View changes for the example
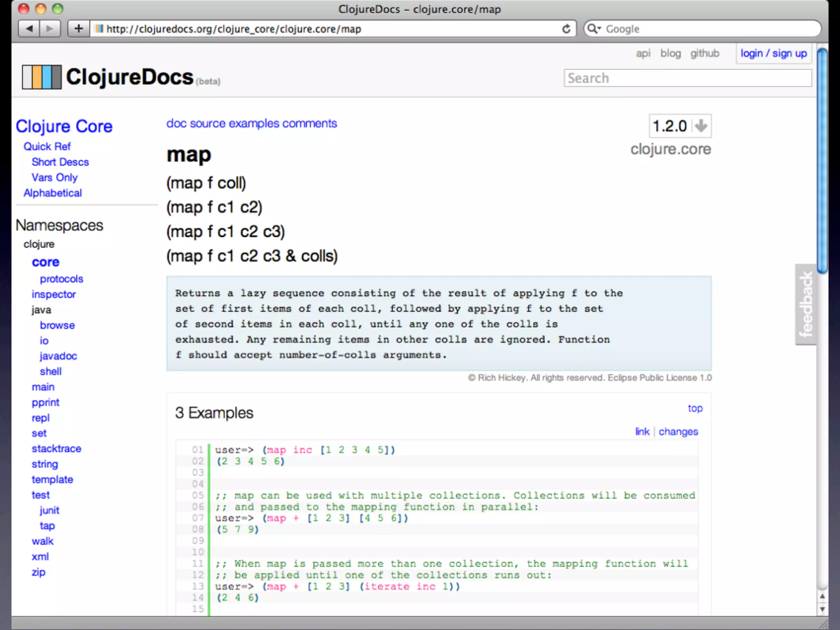This screenshot has height=630, width=840. 678,431
